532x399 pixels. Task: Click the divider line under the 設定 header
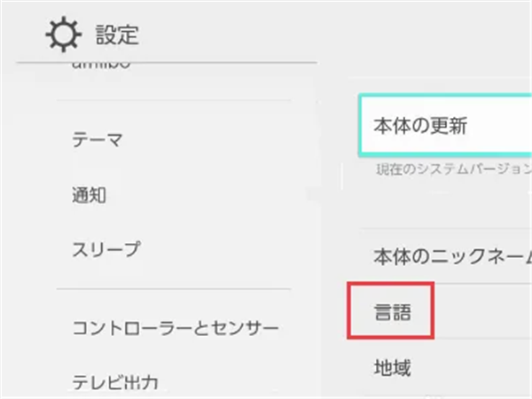tap(177, 62)
